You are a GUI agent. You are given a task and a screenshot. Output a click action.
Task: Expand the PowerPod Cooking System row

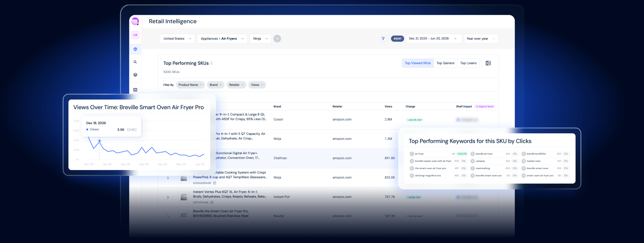168,178
